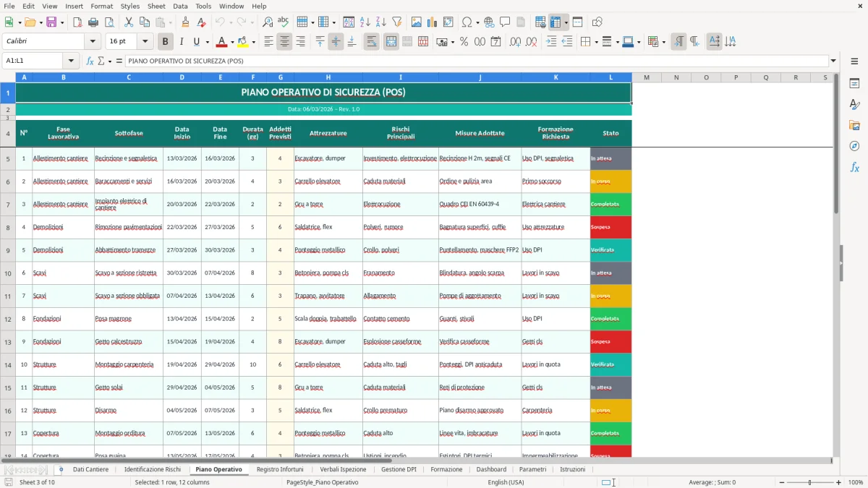Expand the Name Box dropdown
This screenshot has height=488, width=868.
click(x=71, y=61)
